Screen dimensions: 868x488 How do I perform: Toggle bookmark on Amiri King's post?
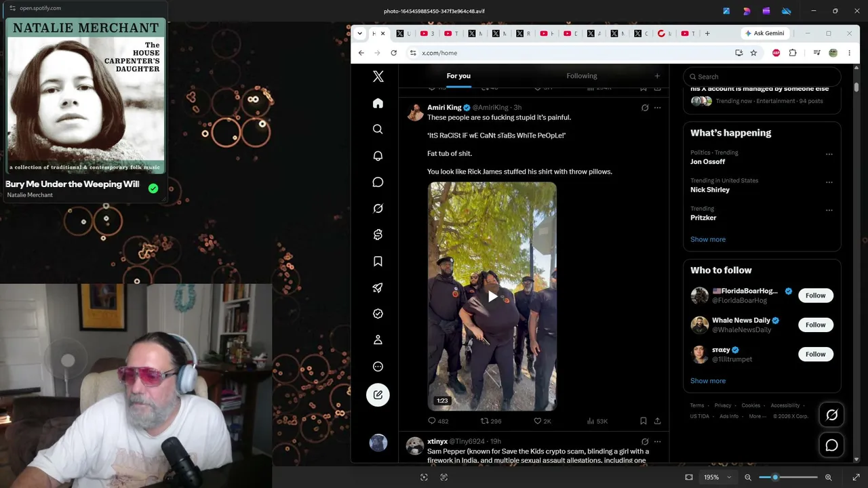coord(643,421)
